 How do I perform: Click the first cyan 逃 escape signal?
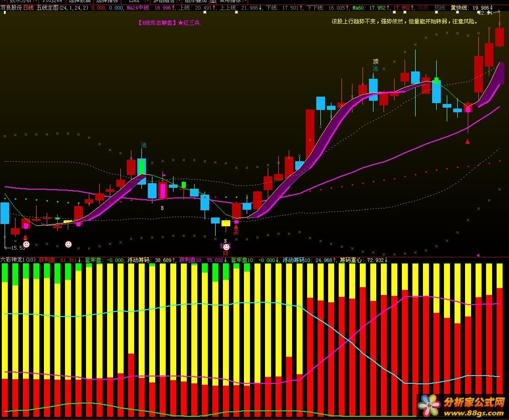point(144,145)
